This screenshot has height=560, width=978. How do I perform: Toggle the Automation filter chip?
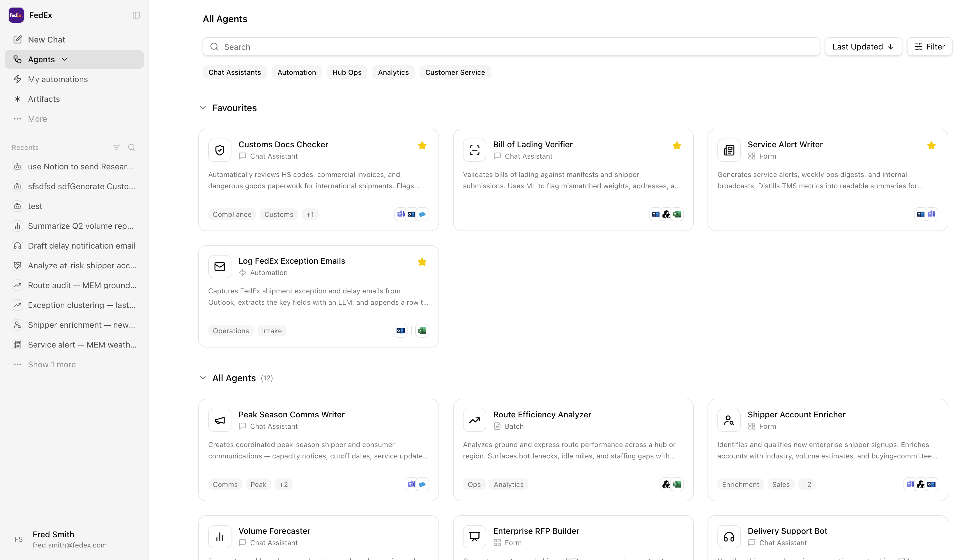(297, 72)
